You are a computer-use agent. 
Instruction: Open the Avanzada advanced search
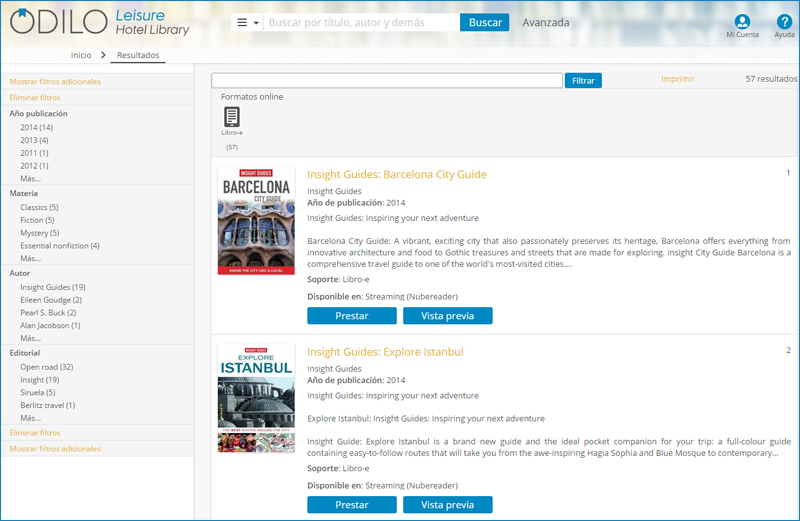click(x=545, y=22)
